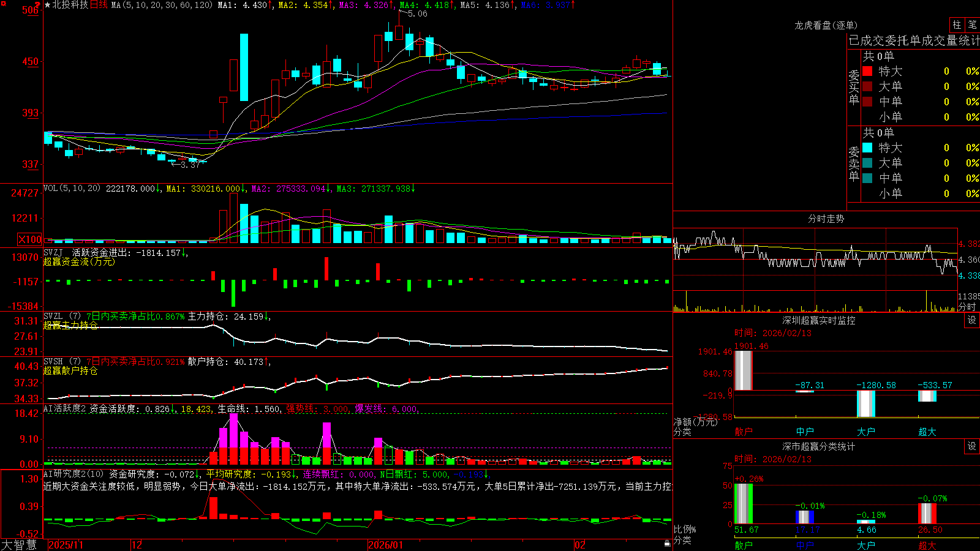Viewport: 980px width, 551px height.
Task: Click the 爆发线: 6.000 label
Action: click(386, 409)
